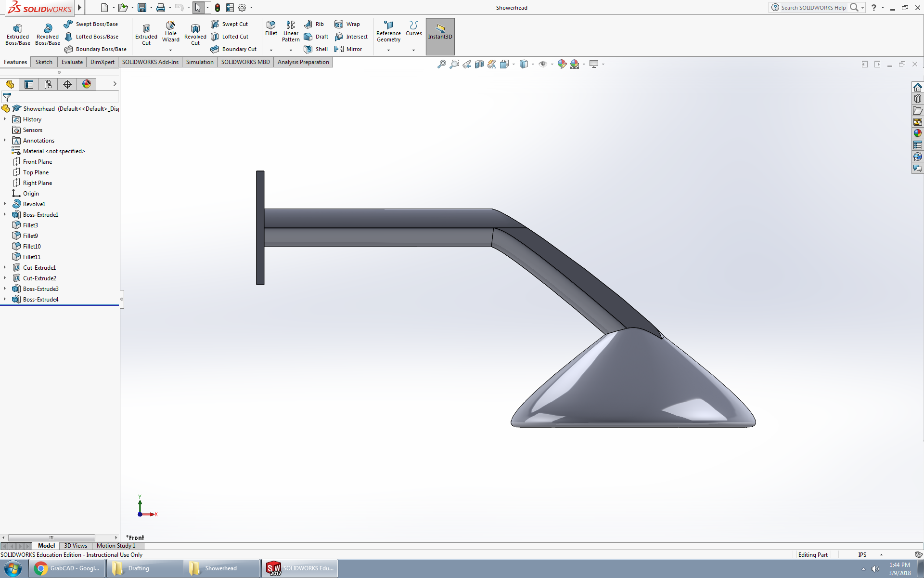Open the PropertyManager tab icon
Viewport: 924px width, 578px height.
pos(29,84)
